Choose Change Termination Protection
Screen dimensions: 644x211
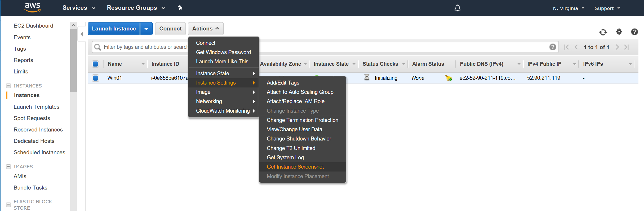click(303, 120)
